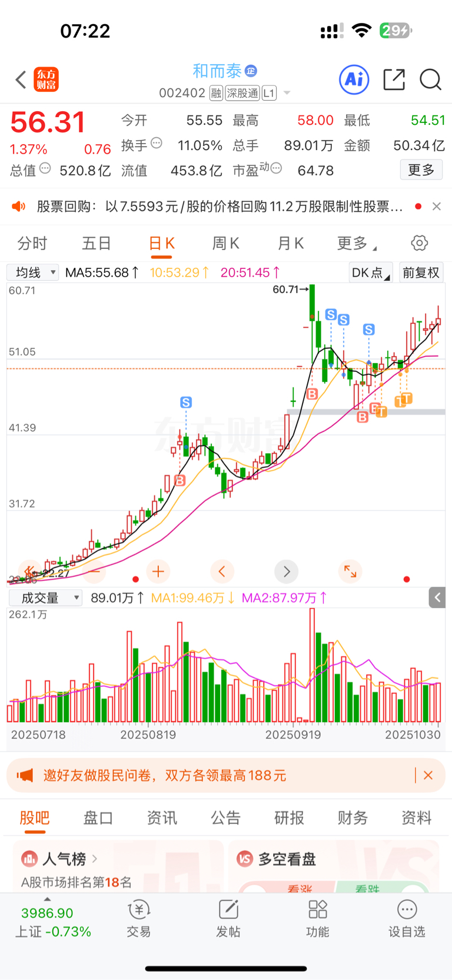The image size is (452, 980).
Task: Open the 东方财富 logo icon
Action: (x=46, y=79)
